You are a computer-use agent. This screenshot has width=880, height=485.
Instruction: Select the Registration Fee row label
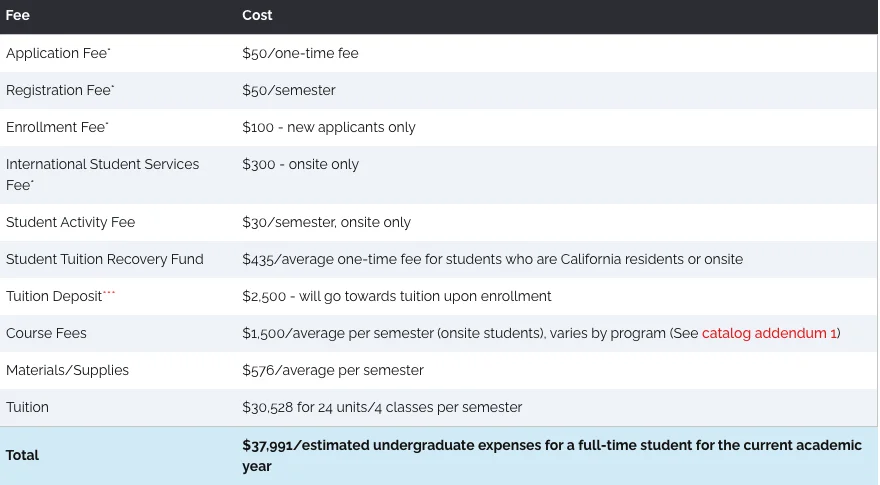(60, 90)
